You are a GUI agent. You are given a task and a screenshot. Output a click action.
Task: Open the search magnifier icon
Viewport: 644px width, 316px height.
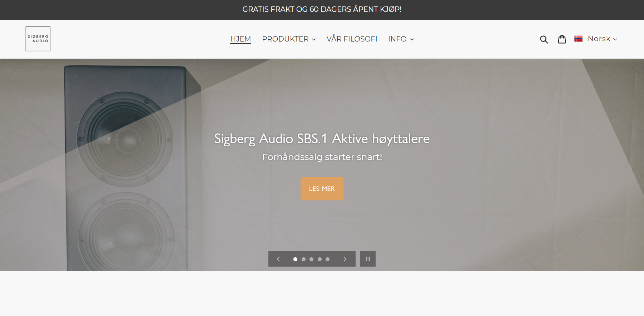point(544,39)
